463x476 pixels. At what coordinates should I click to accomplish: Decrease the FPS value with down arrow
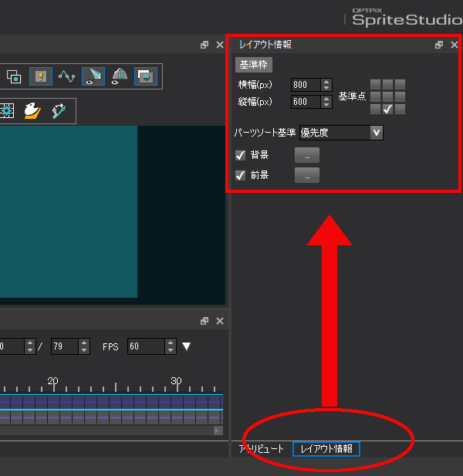pyautogui.click(x=171, y=350)
